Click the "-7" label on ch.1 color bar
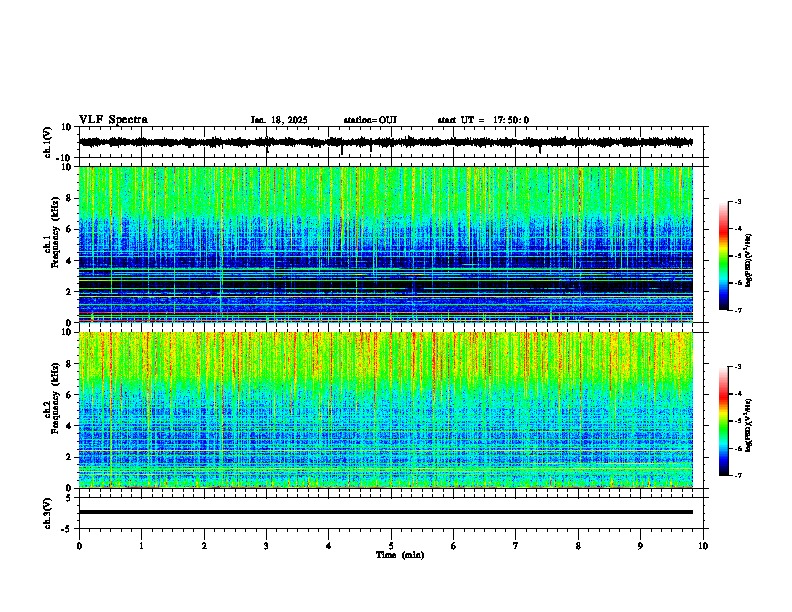 tap(737, 310)
